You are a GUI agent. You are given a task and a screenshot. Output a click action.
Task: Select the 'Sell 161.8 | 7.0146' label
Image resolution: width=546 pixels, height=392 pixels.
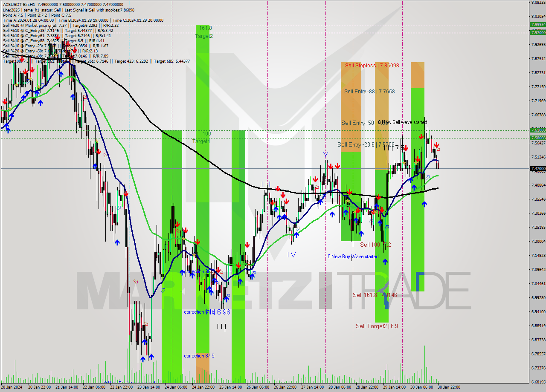[375, 295]
